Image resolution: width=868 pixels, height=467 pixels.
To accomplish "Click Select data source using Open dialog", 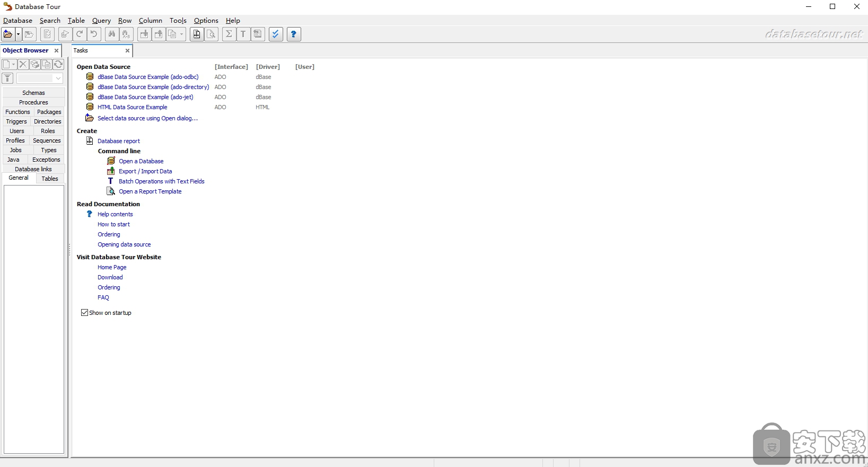I will 147,118.
